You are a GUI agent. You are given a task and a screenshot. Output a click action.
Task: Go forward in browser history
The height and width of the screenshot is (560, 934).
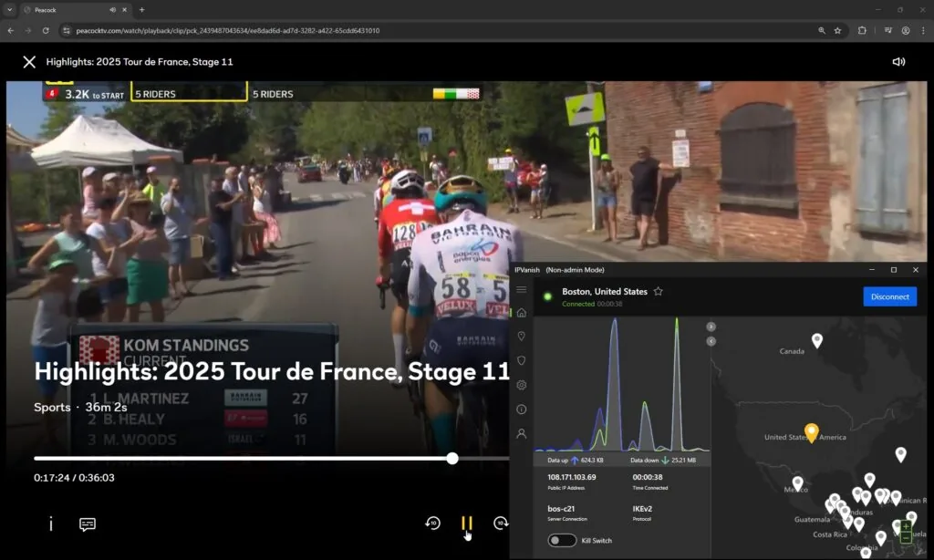(x=28, y=30)
